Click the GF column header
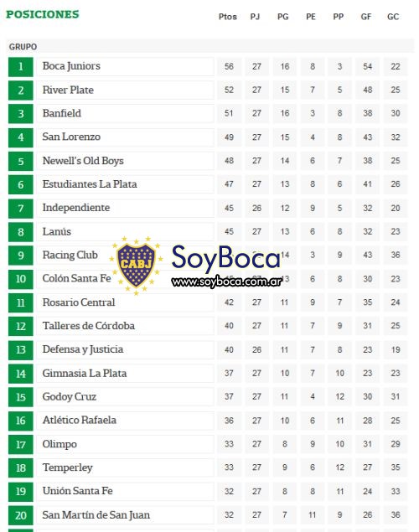The image size is (419, 532). point(365,17)
